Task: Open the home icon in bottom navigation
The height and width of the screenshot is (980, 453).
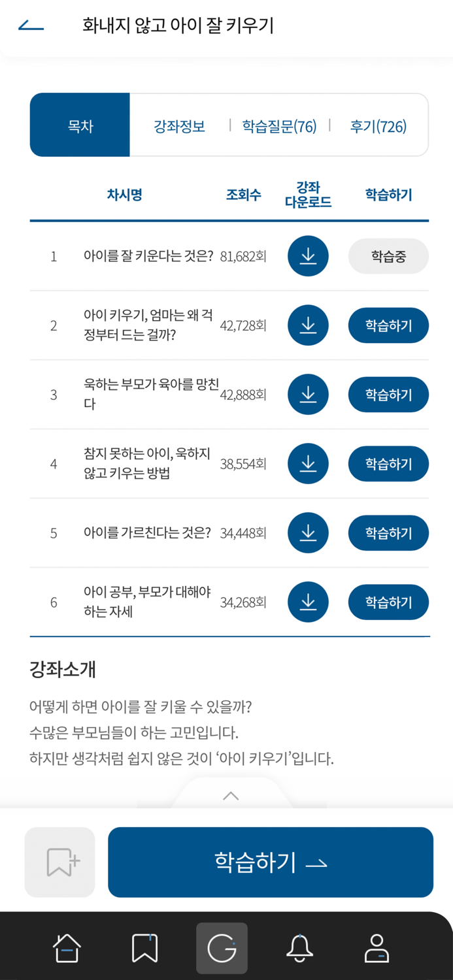Action: [67, 948]
